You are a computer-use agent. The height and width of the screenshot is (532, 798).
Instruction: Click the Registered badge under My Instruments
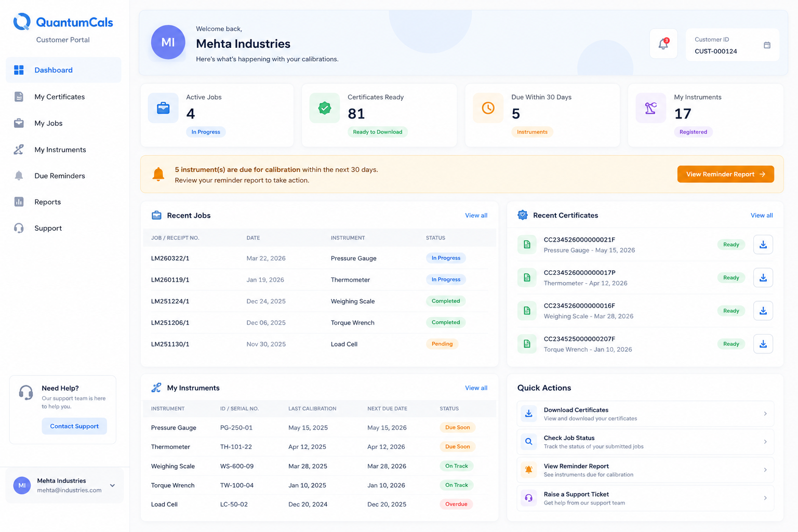click(693, 132)
